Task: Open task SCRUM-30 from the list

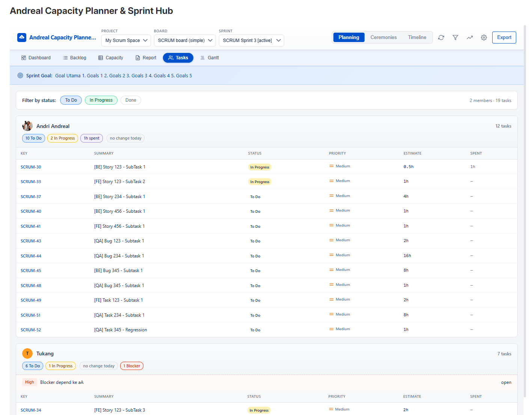Action: pyautogui.click(x=31, y=167)
